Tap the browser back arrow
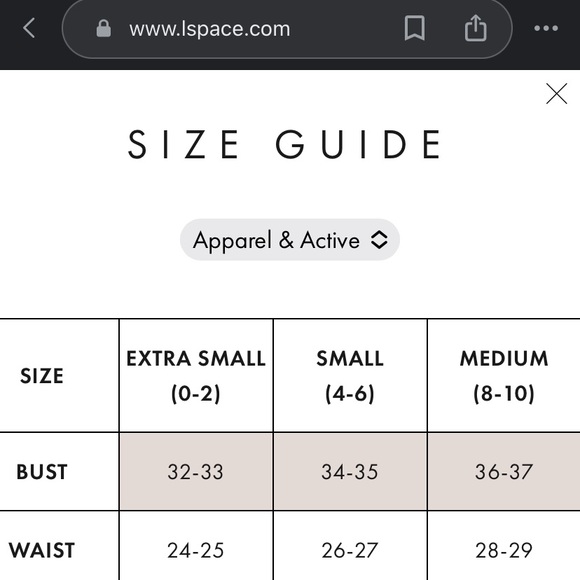The width and height of the screenshot is (580, 580). [x=29, y=28]
